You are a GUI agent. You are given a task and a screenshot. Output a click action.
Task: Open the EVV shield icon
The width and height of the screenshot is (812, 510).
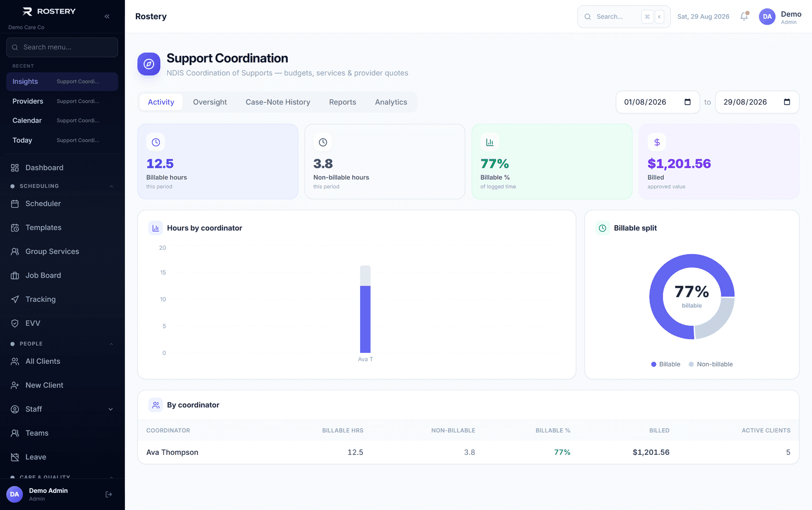(15, 323)
